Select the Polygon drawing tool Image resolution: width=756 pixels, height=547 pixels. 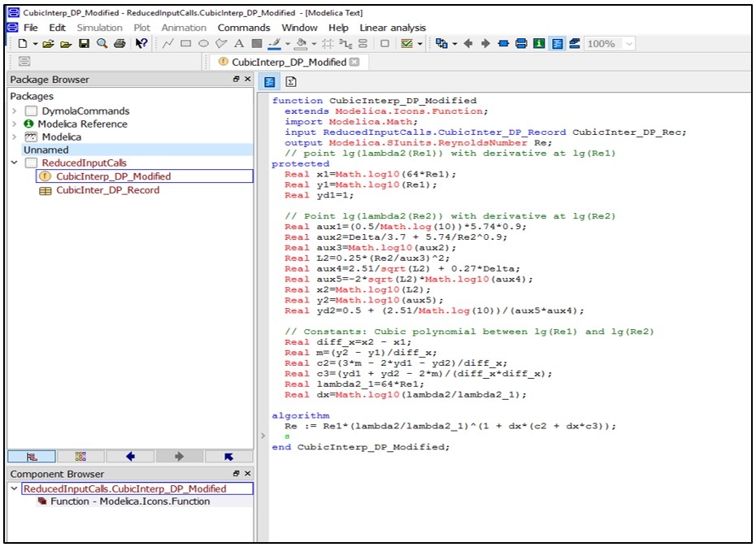[221, 44]
